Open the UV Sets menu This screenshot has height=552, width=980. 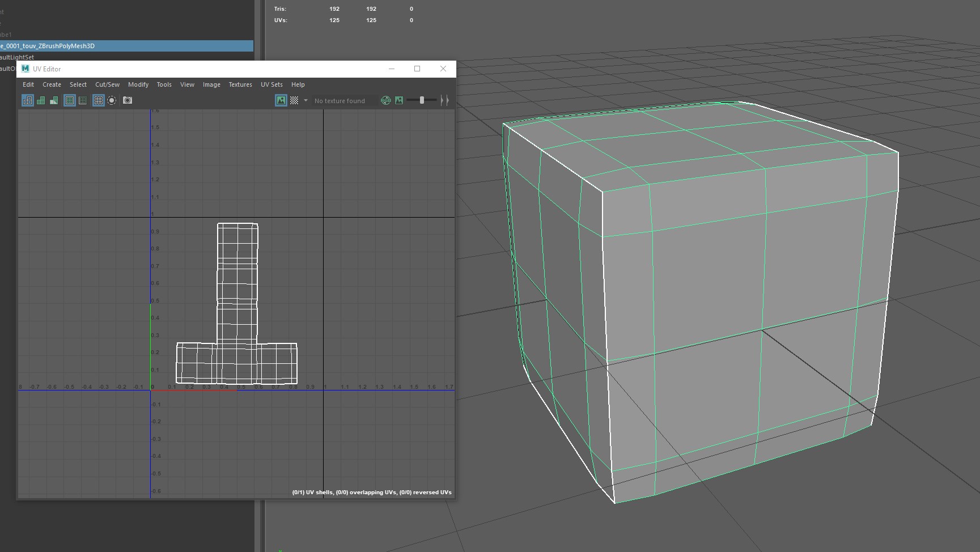point(271,84)
